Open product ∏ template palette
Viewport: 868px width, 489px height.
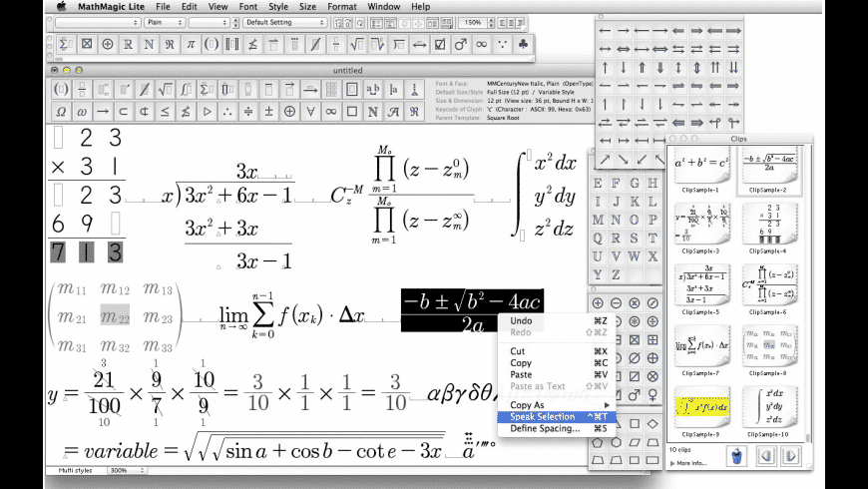pos(226,89)
